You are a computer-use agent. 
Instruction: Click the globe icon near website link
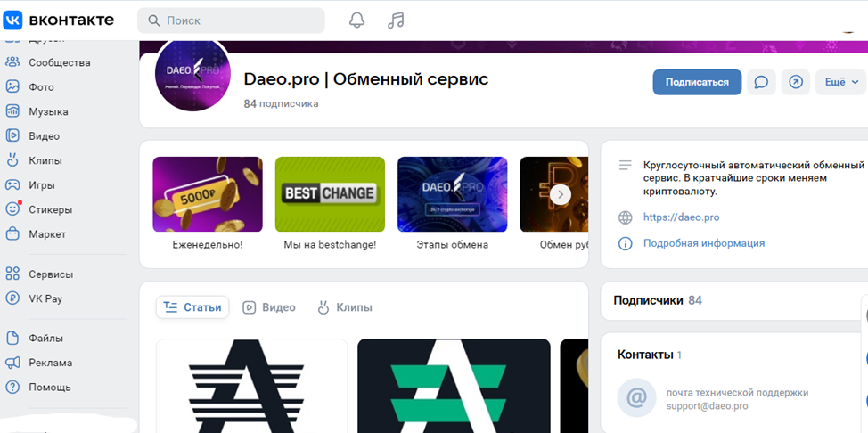tap(625, 217)
